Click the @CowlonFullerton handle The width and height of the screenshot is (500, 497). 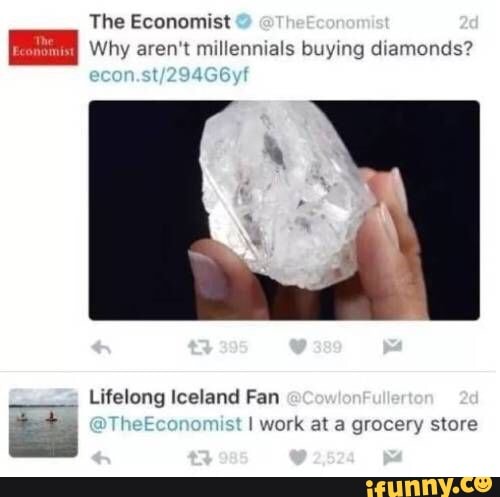pyautogui.click(x=360, y=398)
